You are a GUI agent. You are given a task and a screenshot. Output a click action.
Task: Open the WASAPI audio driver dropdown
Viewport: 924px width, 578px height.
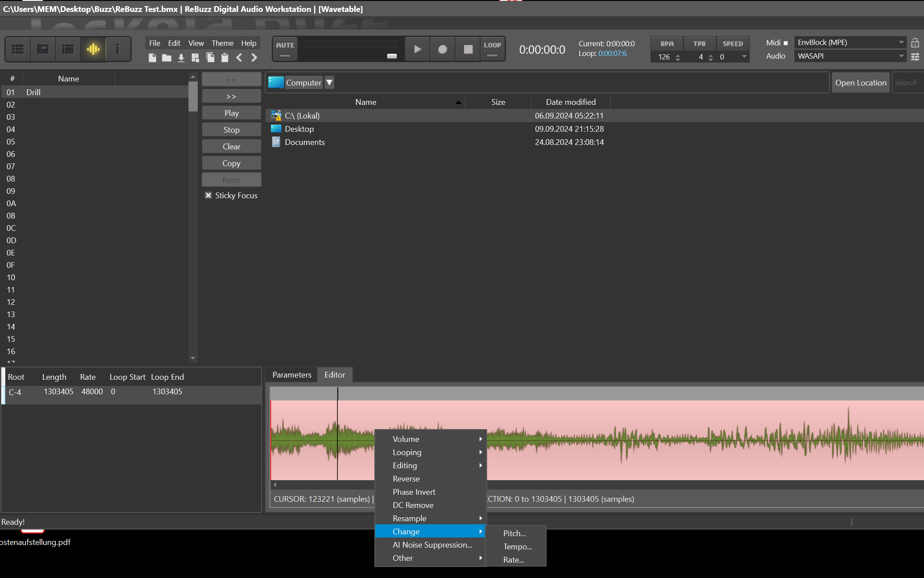coord(850,56)
